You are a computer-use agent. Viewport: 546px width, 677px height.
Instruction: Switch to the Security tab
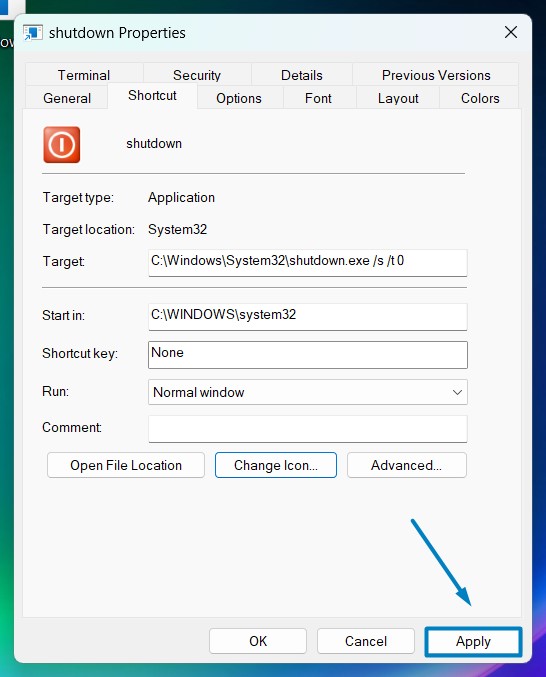197,75
